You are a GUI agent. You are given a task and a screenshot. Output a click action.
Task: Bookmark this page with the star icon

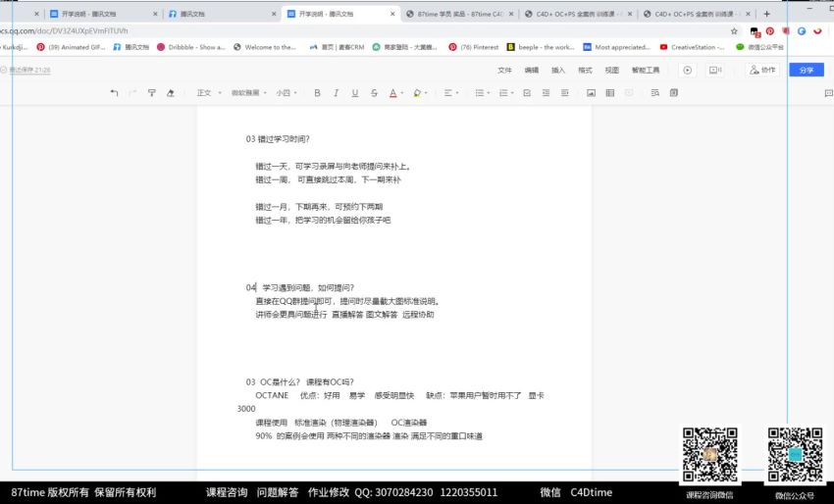point(734,30)
